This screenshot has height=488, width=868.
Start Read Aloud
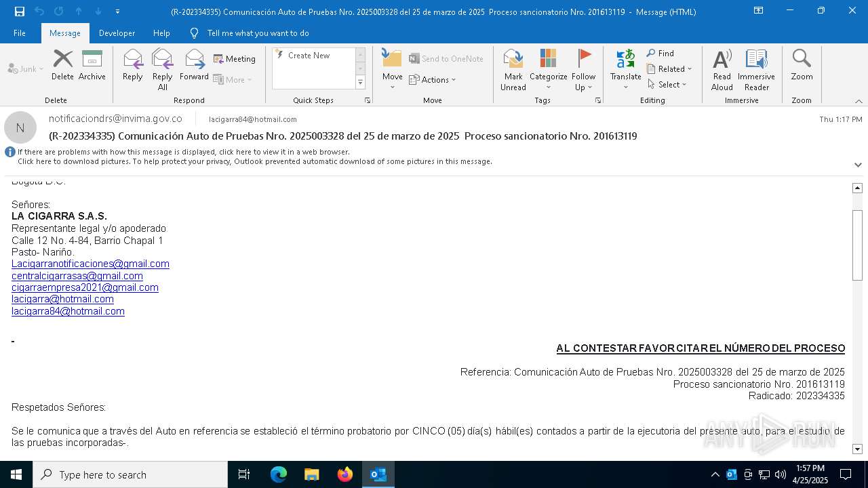[722, 69]
